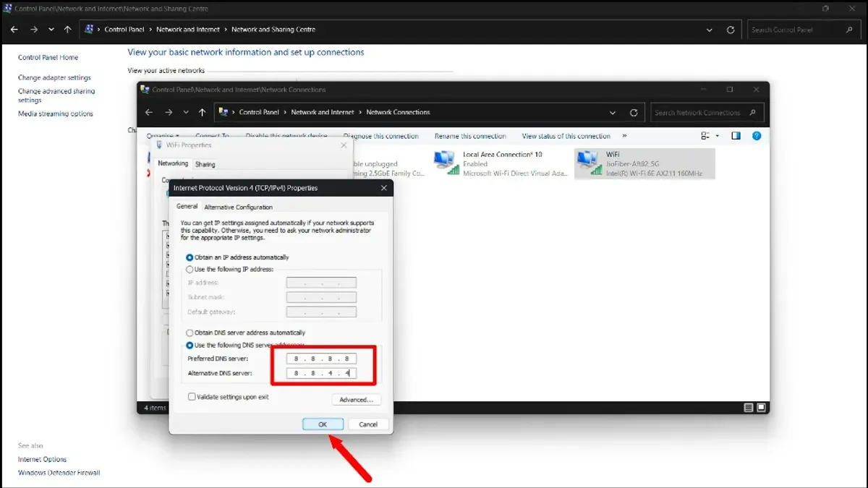
Task: Click Forward arrow in Network and Sharing Centre
Action: 33,30
